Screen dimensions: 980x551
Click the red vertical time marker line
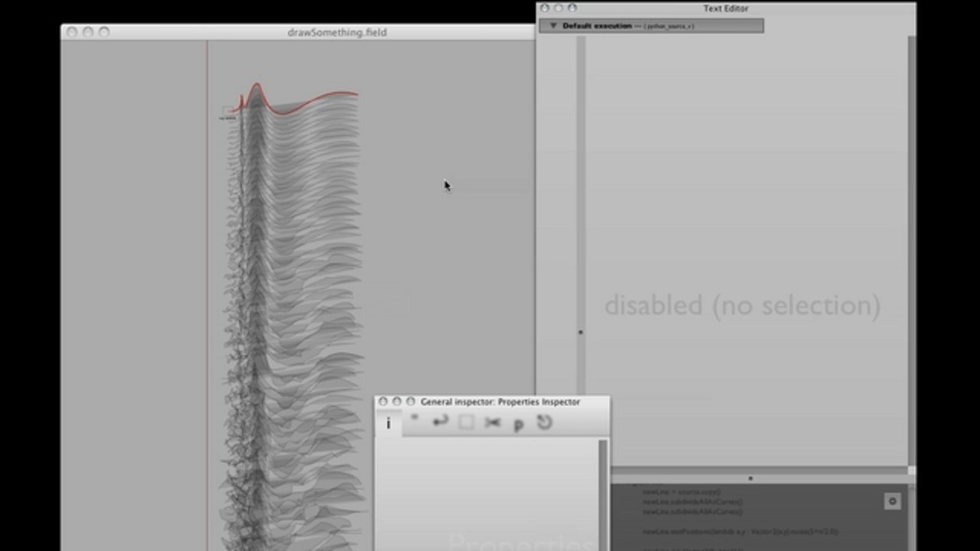(x=207, y=295)
